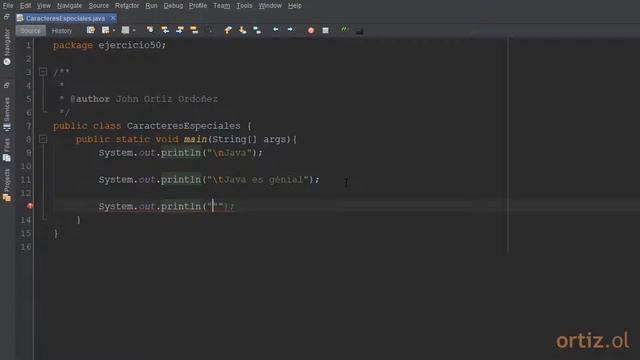
Task: Open the Source menu
Action: coord(98,6)
